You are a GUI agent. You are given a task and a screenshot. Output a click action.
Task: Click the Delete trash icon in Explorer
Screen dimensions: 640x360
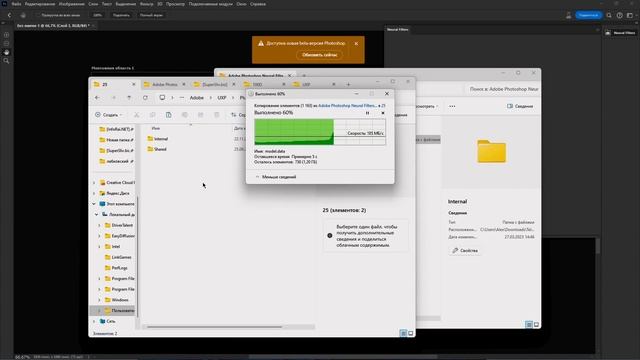click(217, 115)
